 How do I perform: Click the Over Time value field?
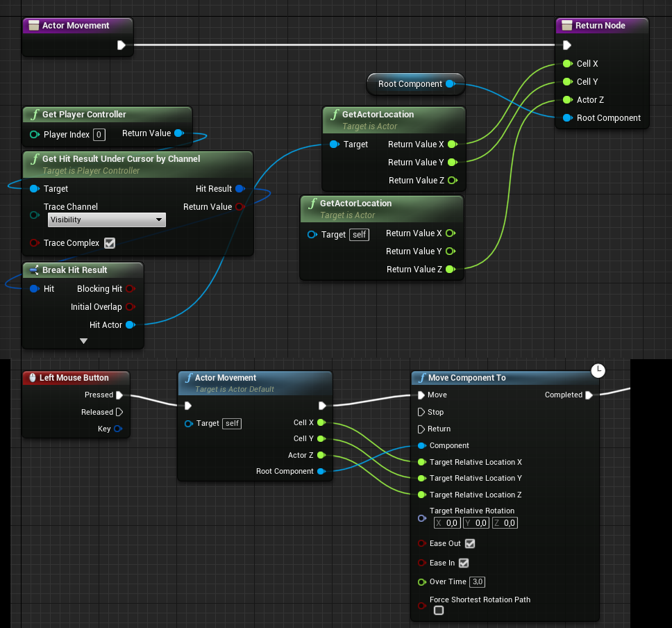(x=478, y=581)
